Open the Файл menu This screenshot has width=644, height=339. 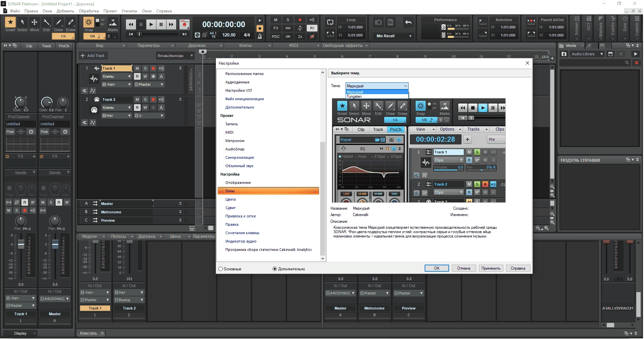click(x=15, y=11)
